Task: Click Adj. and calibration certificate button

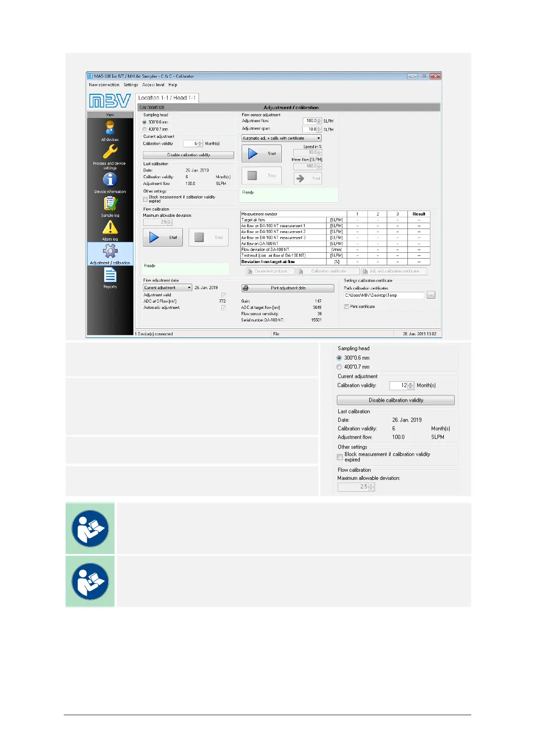Action: (x=394, y=271)
